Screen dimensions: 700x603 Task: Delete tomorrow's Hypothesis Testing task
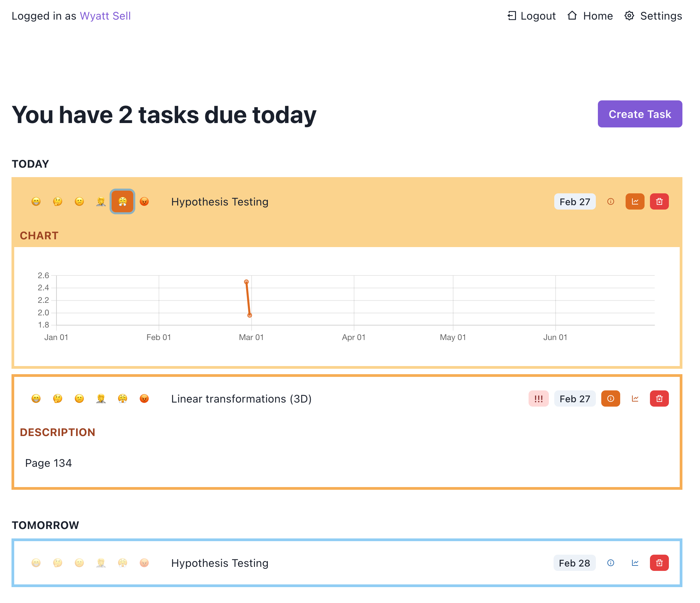659,563
